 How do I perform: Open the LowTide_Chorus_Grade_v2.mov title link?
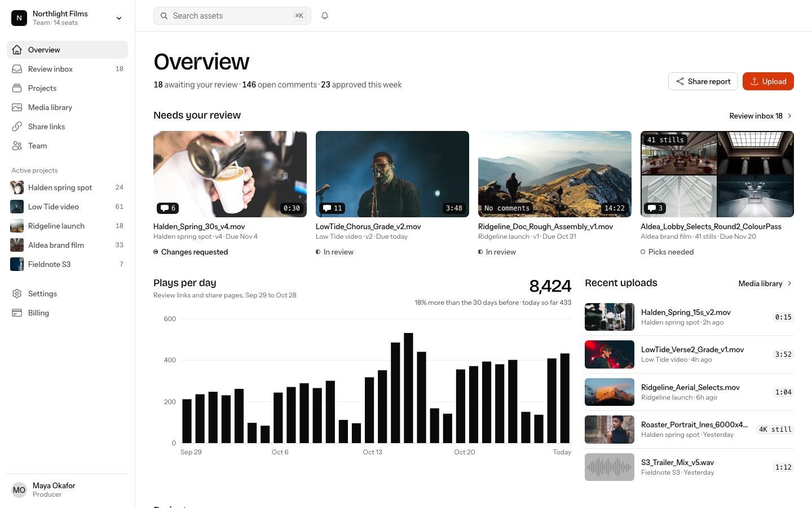pyautogui.click(x=368, y=226)
